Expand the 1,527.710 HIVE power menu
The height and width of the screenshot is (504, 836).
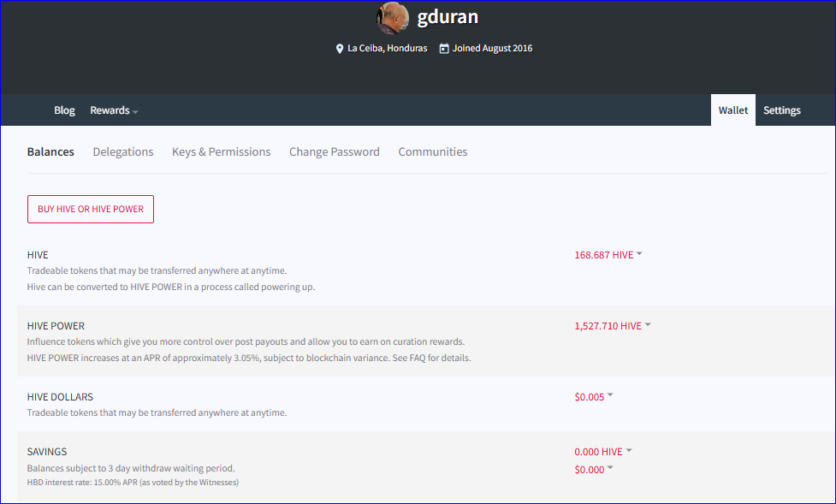613,326
